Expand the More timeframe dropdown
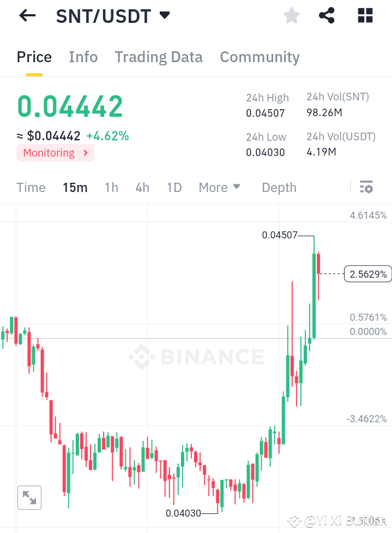The height and width of the screenshot is (533, 392). pos(219,187)
